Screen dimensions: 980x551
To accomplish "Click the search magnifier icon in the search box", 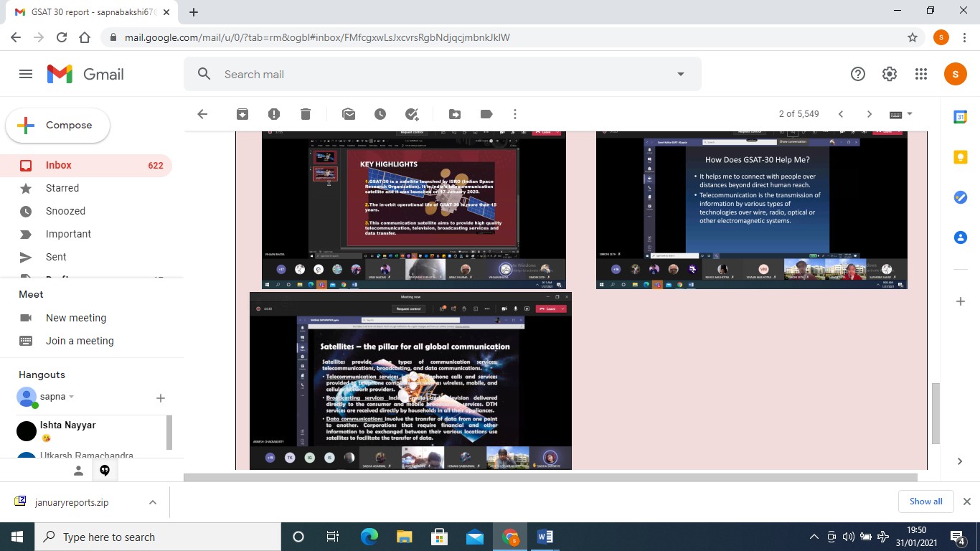I will (204, 74).
